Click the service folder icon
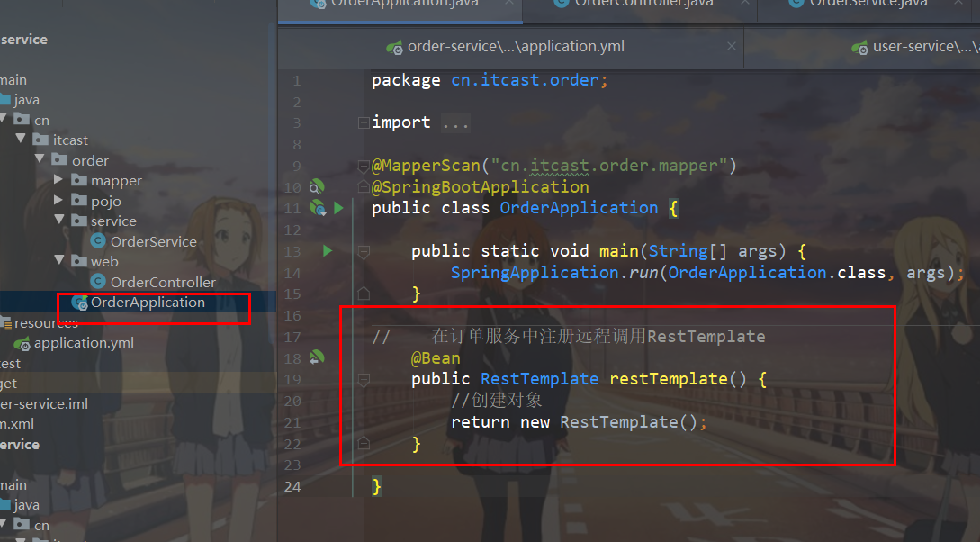980x542 pixels. pos(79,220)
